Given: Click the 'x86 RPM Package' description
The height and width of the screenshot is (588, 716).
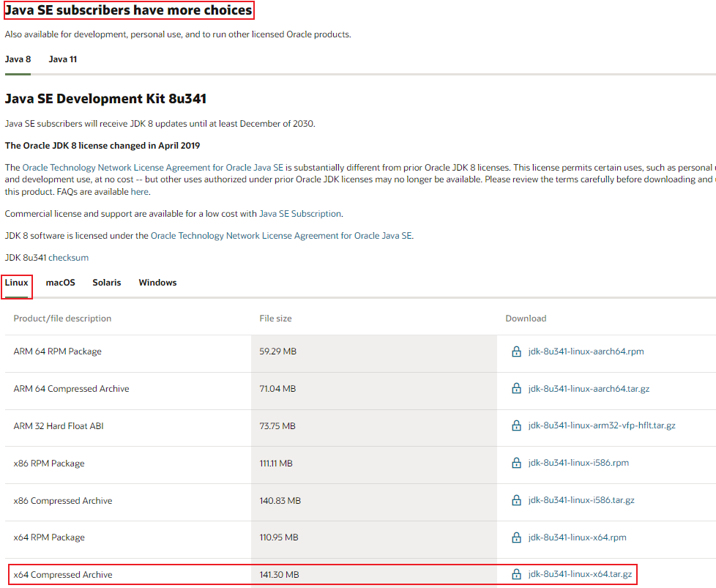Looking at the screenshot, I should pyautogui.click(x=49, y=464).
